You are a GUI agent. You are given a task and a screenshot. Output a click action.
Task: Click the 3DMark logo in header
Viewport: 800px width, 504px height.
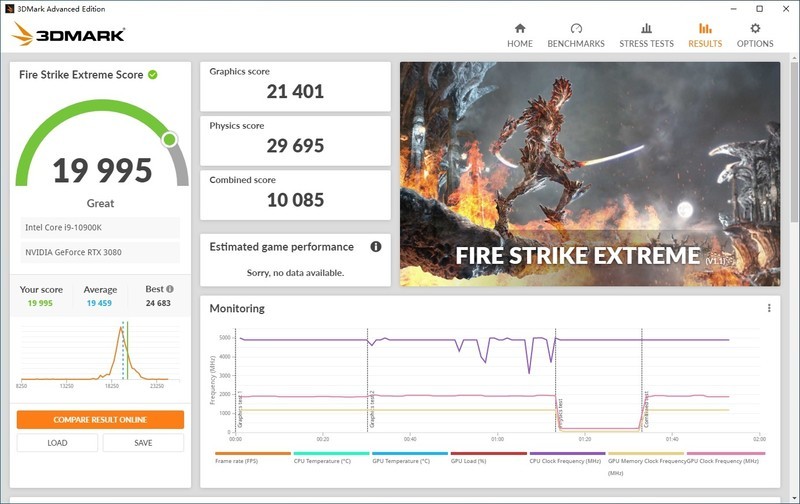68,34
